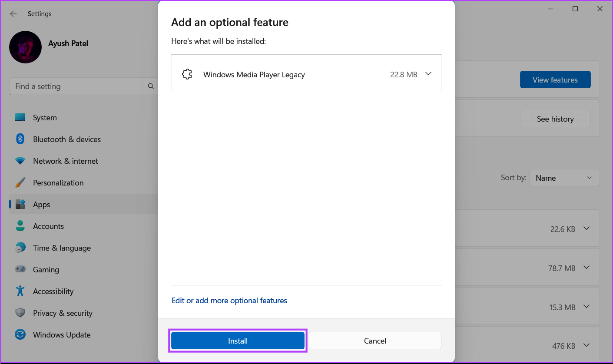Viewport: 613px width, 364px height.
Task: Click the search magnifier icon
Action: 151,86
